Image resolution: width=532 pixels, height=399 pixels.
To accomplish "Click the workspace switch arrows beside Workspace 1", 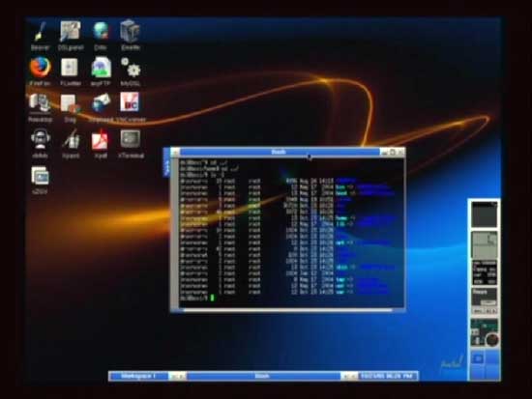I will click(x=177, y=376).
